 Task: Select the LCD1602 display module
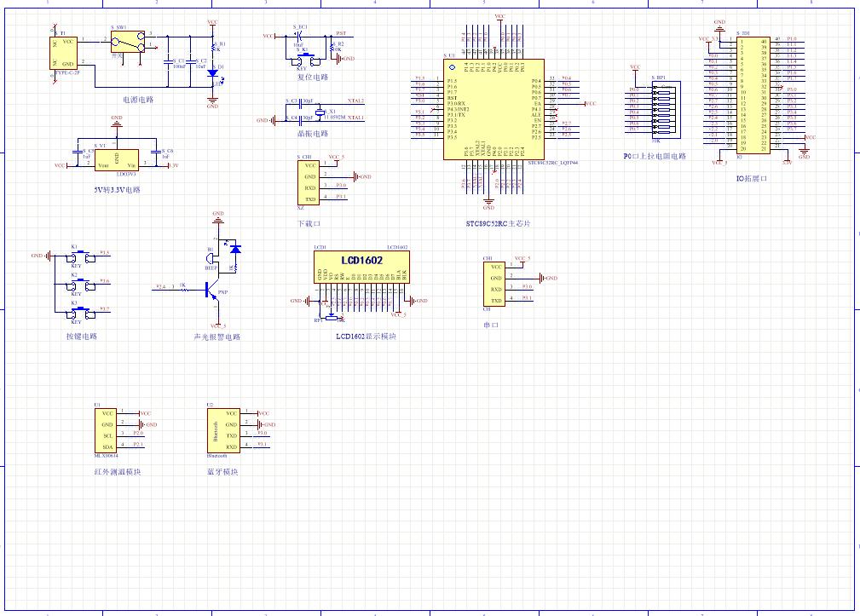(x=361, y=267)
